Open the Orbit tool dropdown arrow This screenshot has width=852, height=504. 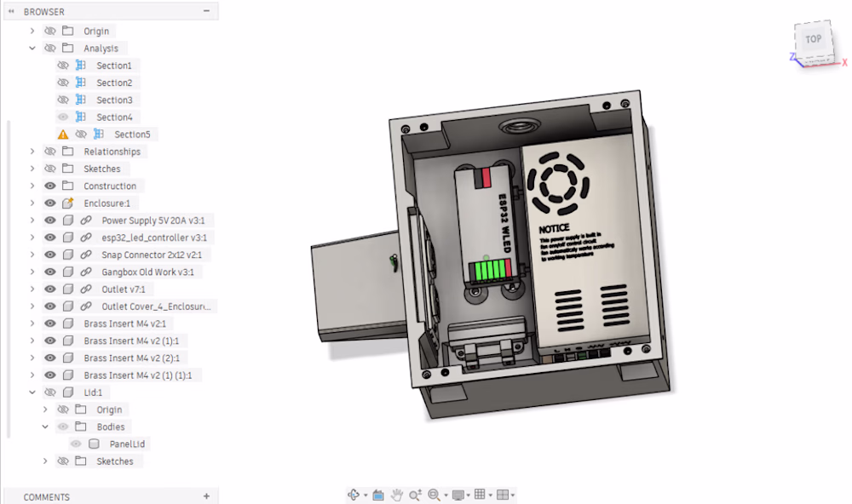tap(366, 495)
